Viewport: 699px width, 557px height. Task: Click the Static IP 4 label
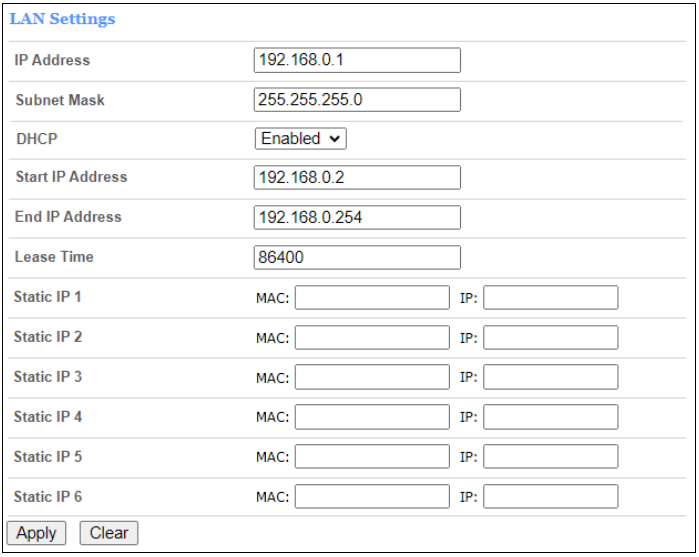[x=48, y=417]
